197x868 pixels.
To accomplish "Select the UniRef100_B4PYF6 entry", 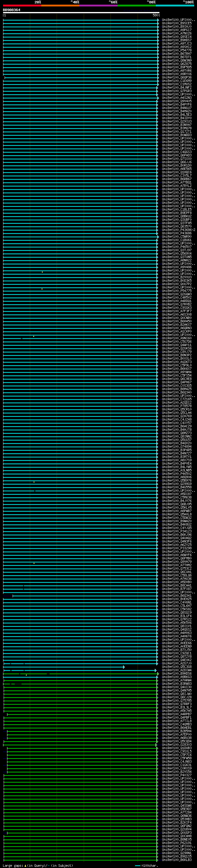I will (x=177, y=104).
